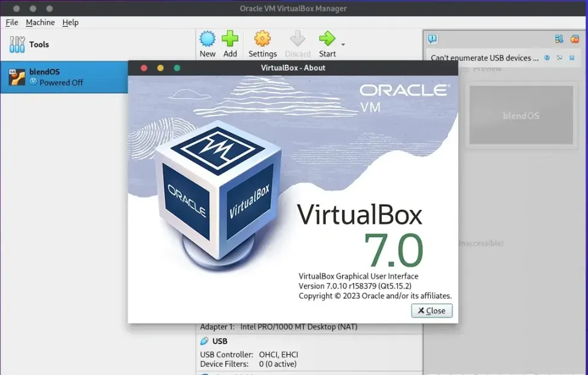Open Settings with the orange gear icon

click(x=262, y=39)
